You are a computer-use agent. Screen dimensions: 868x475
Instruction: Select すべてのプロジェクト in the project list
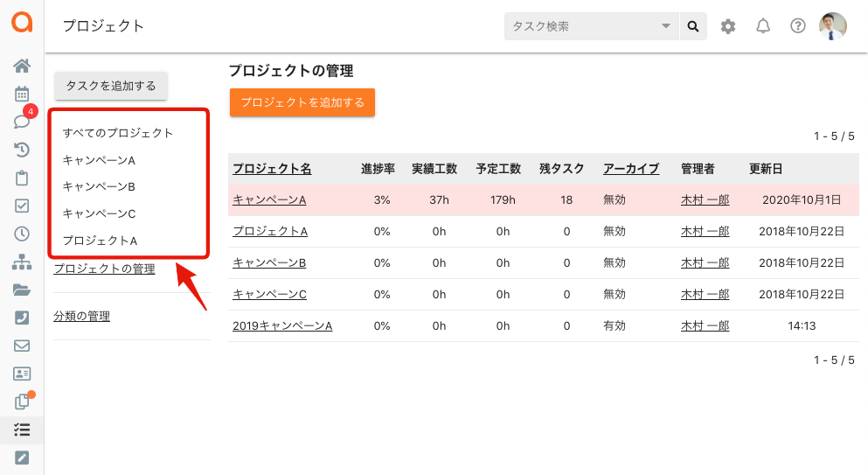[118, 133]
